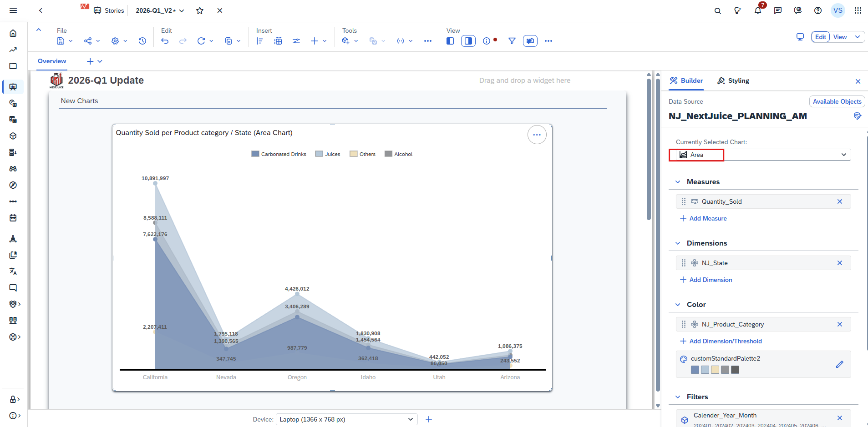Screen dimensions: 868x427
Task: Toggle the right side designer panel icon
Action: pyautogui.click(x=468, y=41)
